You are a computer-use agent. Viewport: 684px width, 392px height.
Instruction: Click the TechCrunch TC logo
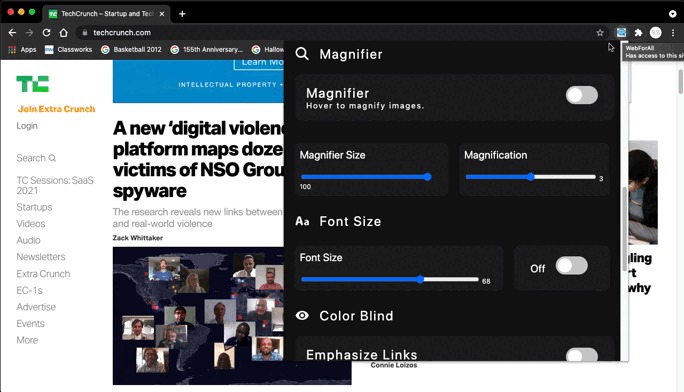pos(33,84)
